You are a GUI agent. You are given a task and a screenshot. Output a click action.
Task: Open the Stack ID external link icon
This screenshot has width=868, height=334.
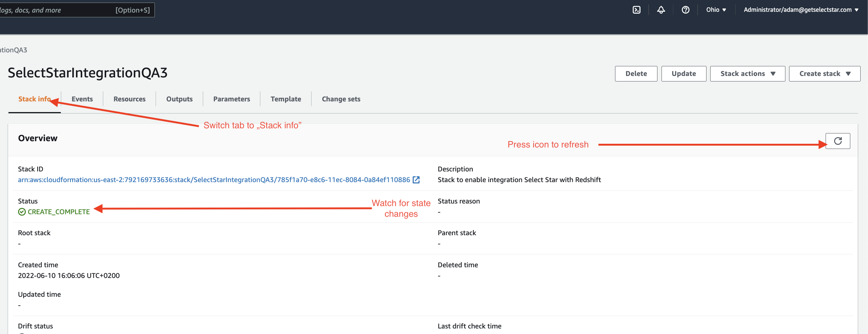click(x=416, y=180)
